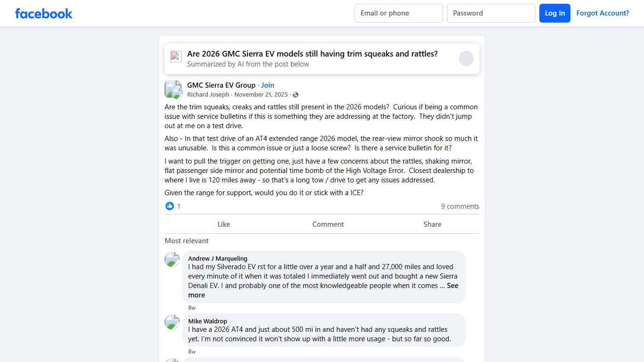Open Mike Waldrop's profile picture

coord(172,322)
